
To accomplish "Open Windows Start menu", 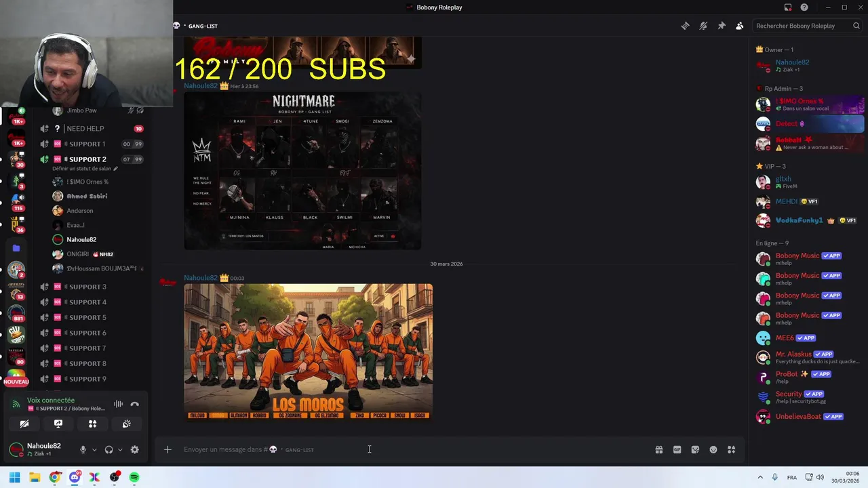I will click(x=14, y=477).
